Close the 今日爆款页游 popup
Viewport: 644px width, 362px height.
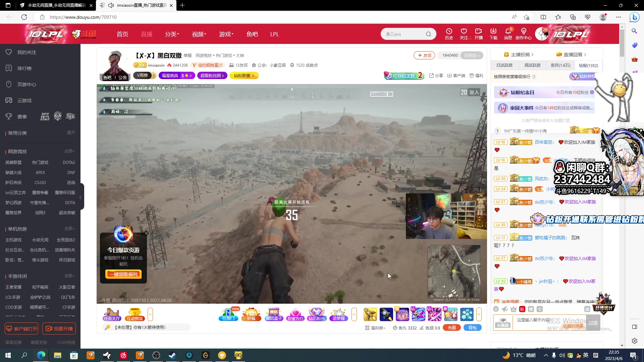click(x=146, y=233)
